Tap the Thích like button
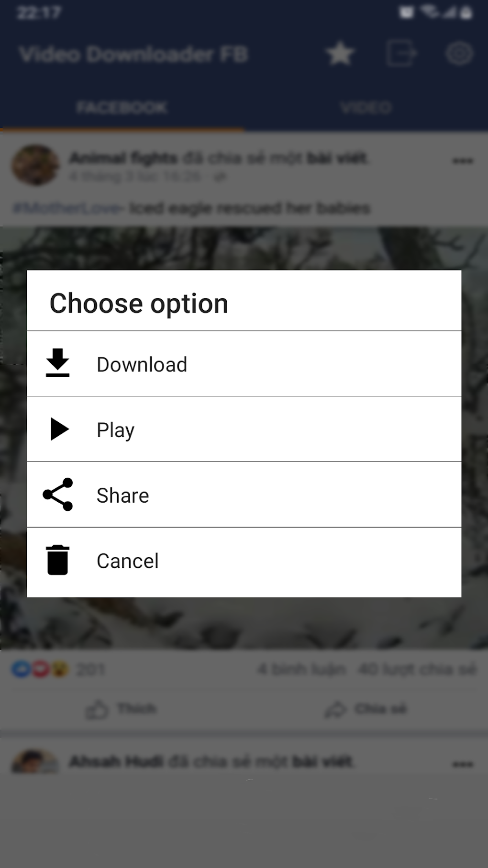The width and height of the screenshot is (488, 868). tap(122, 709)
